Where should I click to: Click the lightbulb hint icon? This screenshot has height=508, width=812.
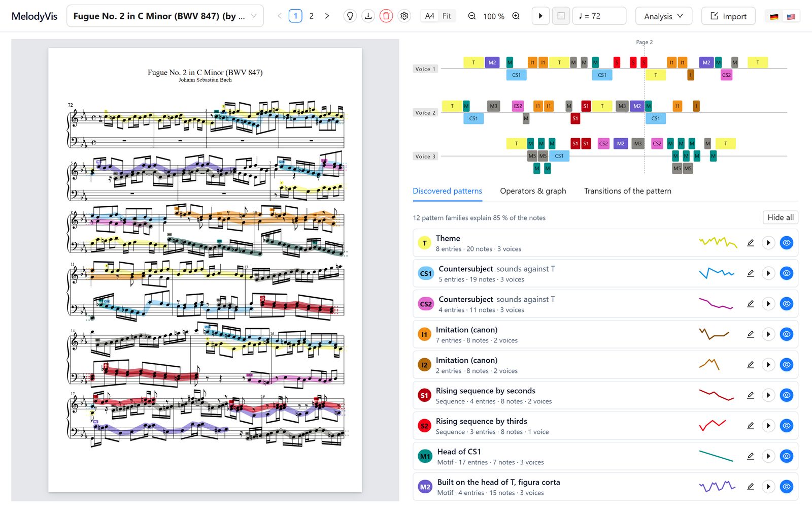pyautogui.click(x=350, y=16)
